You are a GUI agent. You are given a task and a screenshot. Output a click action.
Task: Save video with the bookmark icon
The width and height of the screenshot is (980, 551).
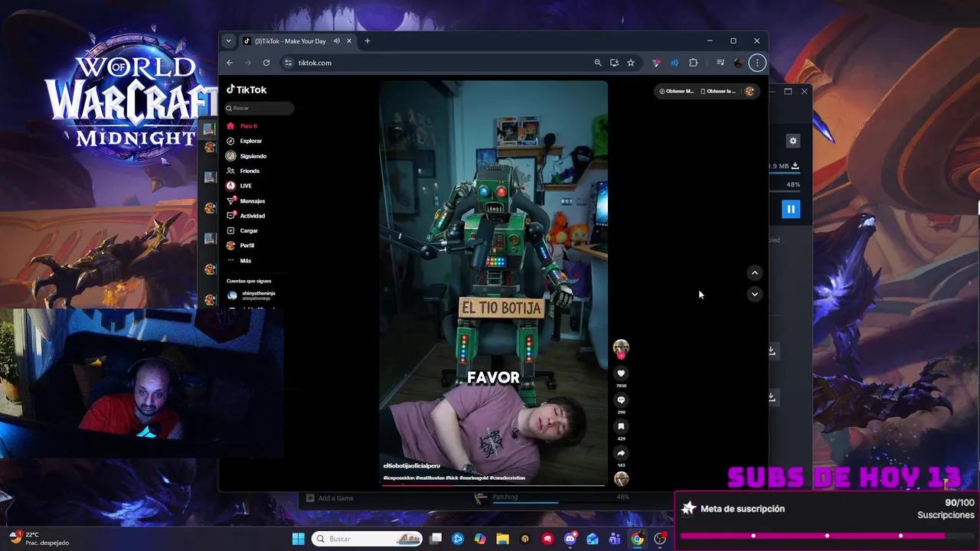point(621,425)
